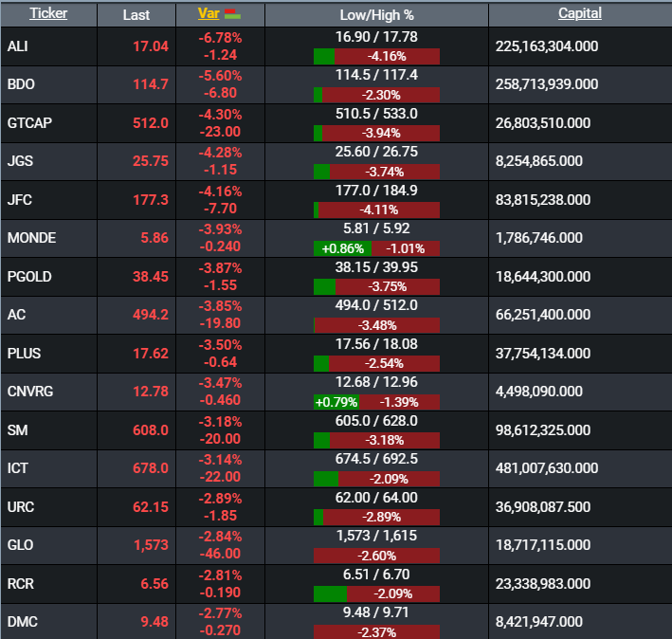Click the Last column header
Image resolution: width=672 pixels, height=639 pixels.
(x=136, y=15)
